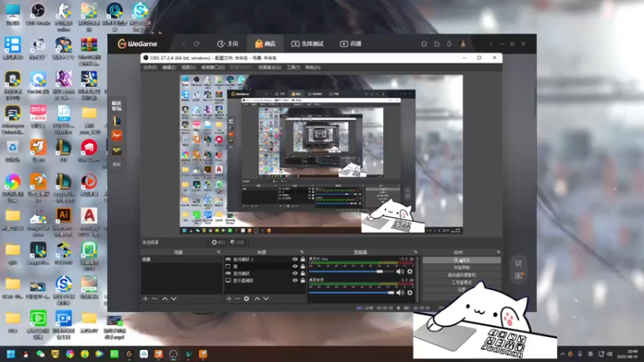Mute the 麦克风/Aux speaker icon

[x=400, y=271]
